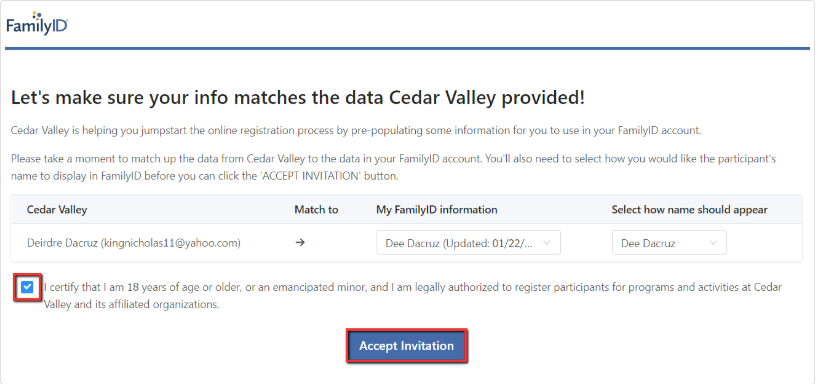Click the chevron in the My FamilyID information dropdown

pyautogui.click(x=546, y=242)
